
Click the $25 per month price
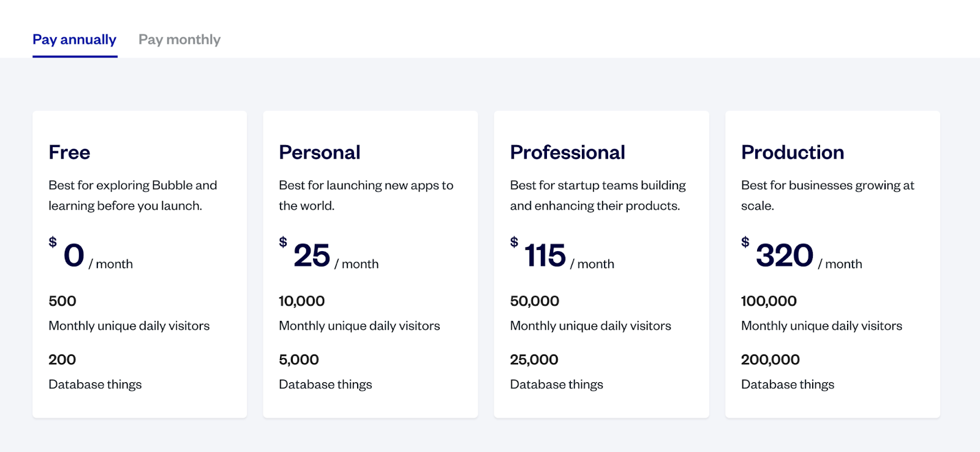click(x=312, y=255)
